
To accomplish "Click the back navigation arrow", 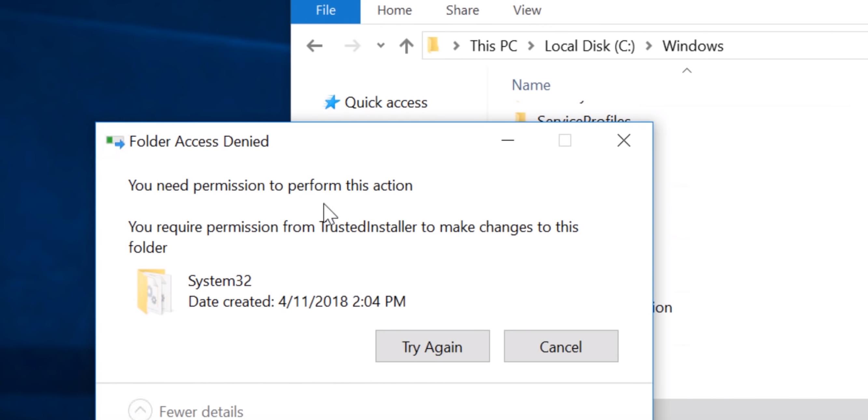I will (314, 46).
